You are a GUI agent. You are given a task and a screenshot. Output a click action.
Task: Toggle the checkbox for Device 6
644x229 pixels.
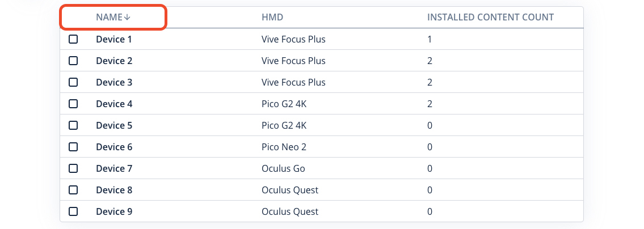coord(73,147)
